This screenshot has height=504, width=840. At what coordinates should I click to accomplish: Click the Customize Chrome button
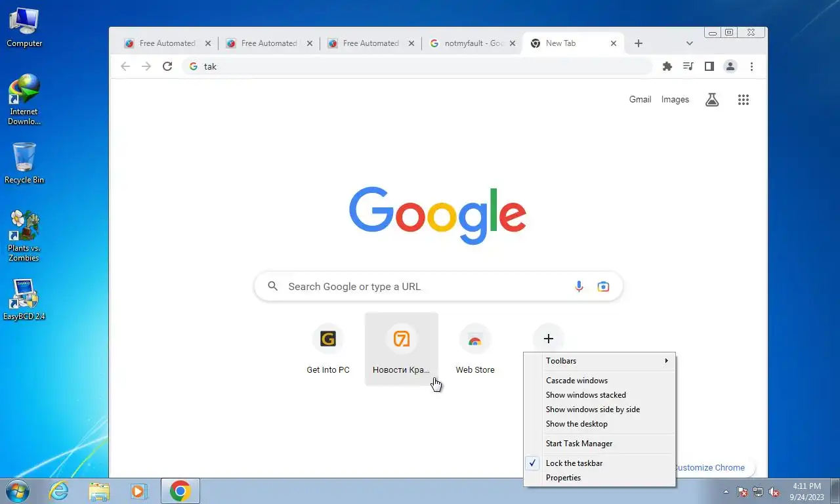pos(713,468)
